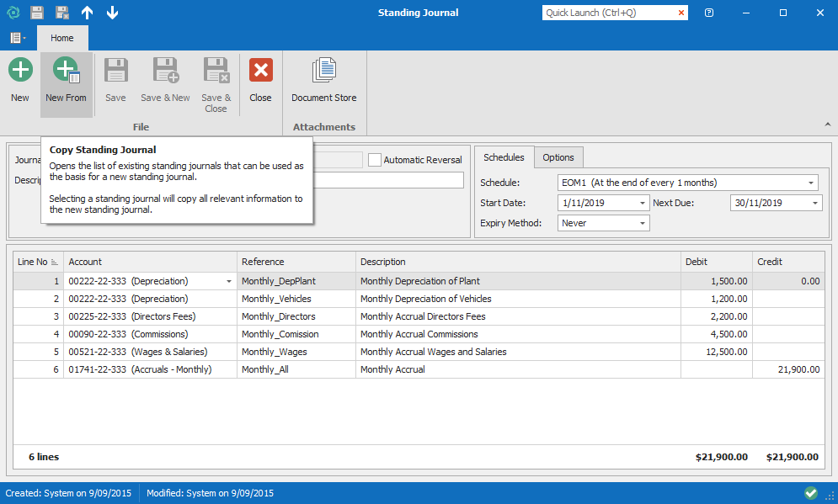Click the green checkmark status icon
838x504 pixels.
[811, 493]
